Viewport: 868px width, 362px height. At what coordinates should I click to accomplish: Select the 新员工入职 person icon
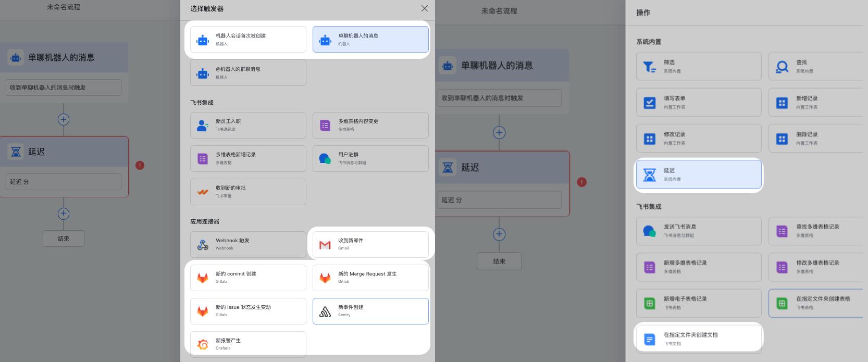tap(203, 125)
